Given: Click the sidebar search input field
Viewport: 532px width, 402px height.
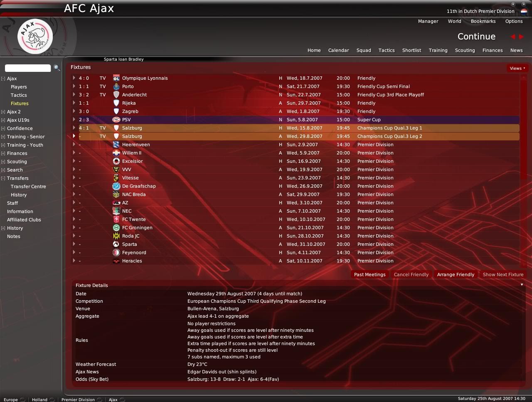Looking at the screenshot, I should (x=28, y=68).
